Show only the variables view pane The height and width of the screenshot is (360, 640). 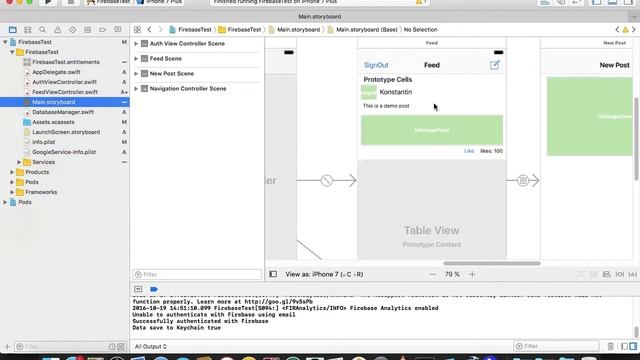coord(624,346)
